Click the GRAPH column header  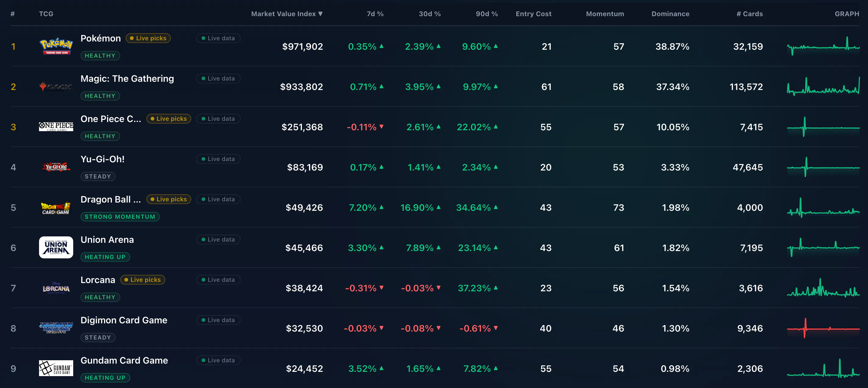(847, 14)
